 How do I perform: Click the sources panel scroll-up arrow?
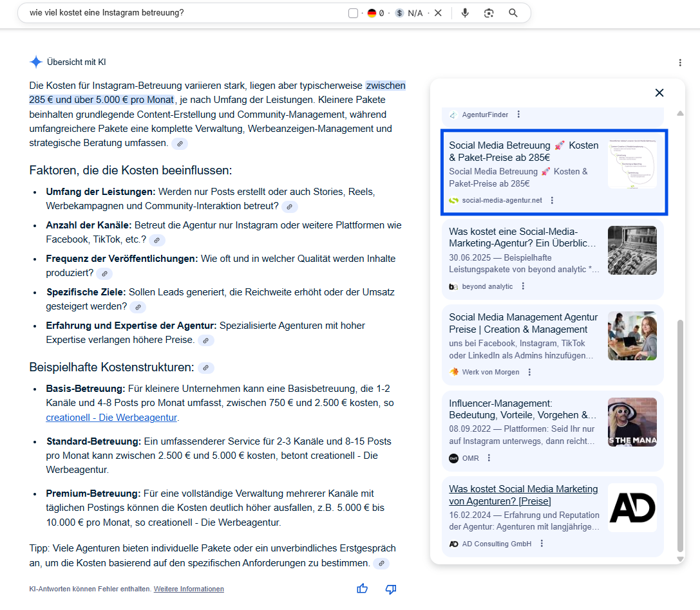[680, 113]
